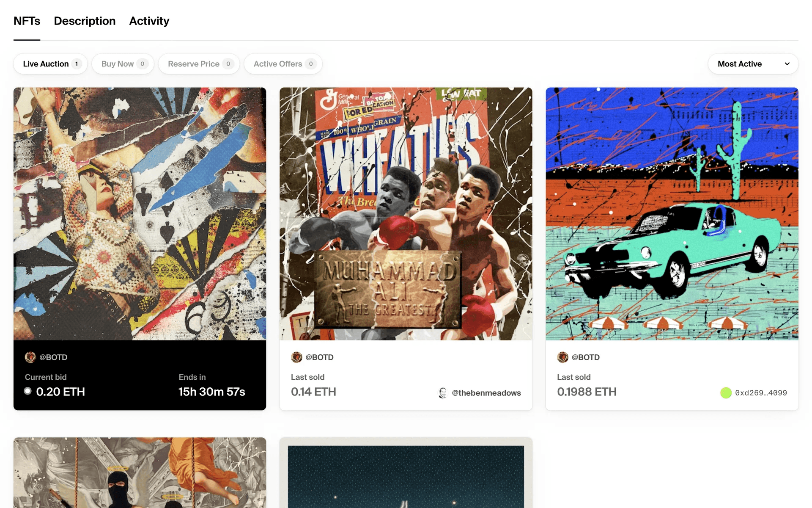Viewport: 812px width, 508px height.
Task: Click BOTD avatar on live auction card
Action: [x=30, y=357]
